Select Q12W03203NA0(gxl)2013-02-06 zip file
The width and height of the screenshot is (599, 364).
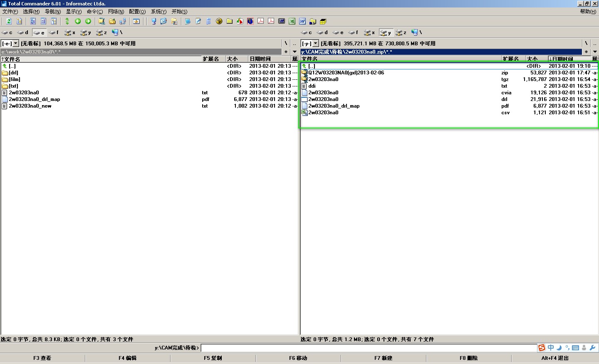click(x=449, y=73)
